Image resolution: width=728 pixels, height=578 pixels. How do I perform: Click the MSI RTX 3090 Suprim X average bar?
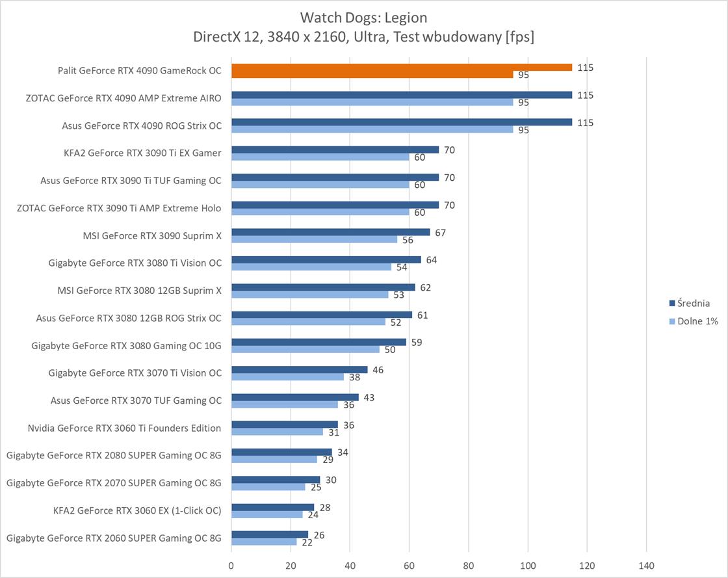[331, 232]
